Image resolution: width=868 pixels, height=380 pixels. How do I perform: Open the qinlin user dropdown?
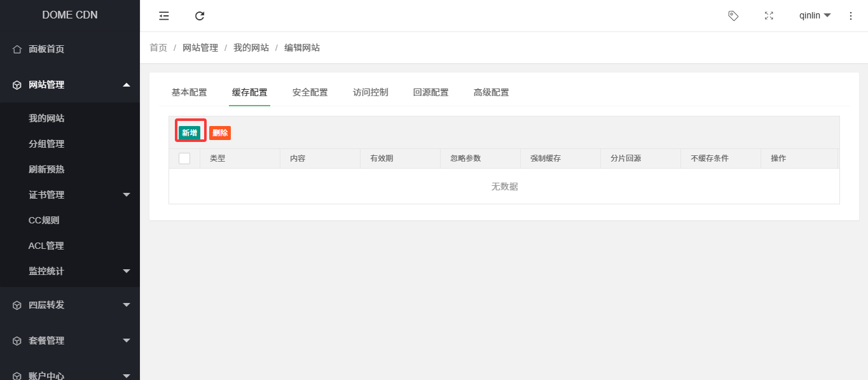pyautogui.click(x=815, y=16)
